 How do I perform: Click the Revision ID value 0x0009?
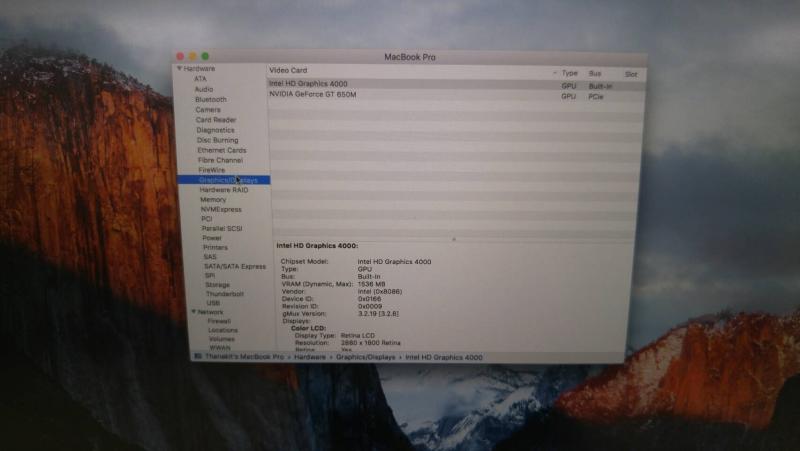pos(370,307)
